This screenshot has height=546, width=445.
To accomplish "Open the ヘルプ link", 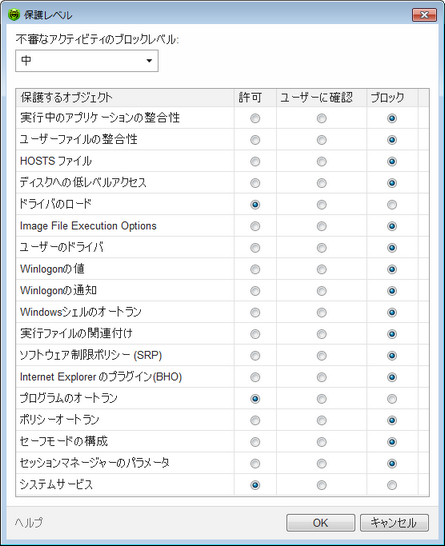I will click(29, 522).
